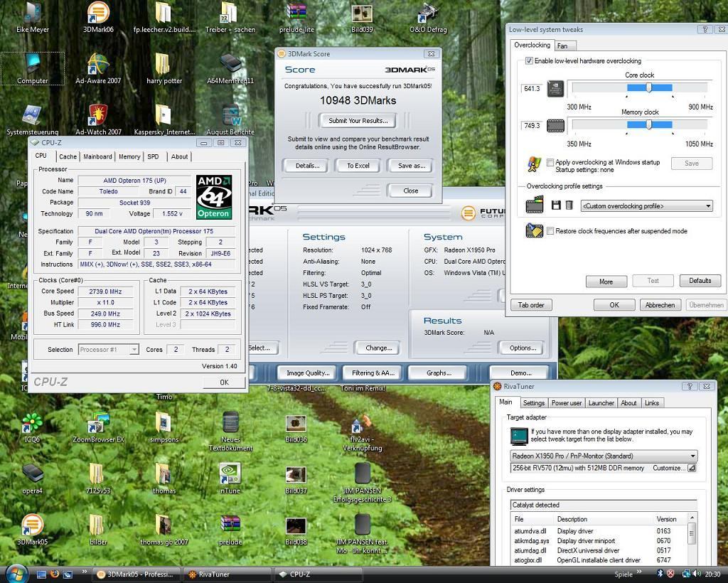This screenshot has width=728, height=583.
Task: Switch to RivaTuner in the taskbar
Action: click(x=227, y=574)
